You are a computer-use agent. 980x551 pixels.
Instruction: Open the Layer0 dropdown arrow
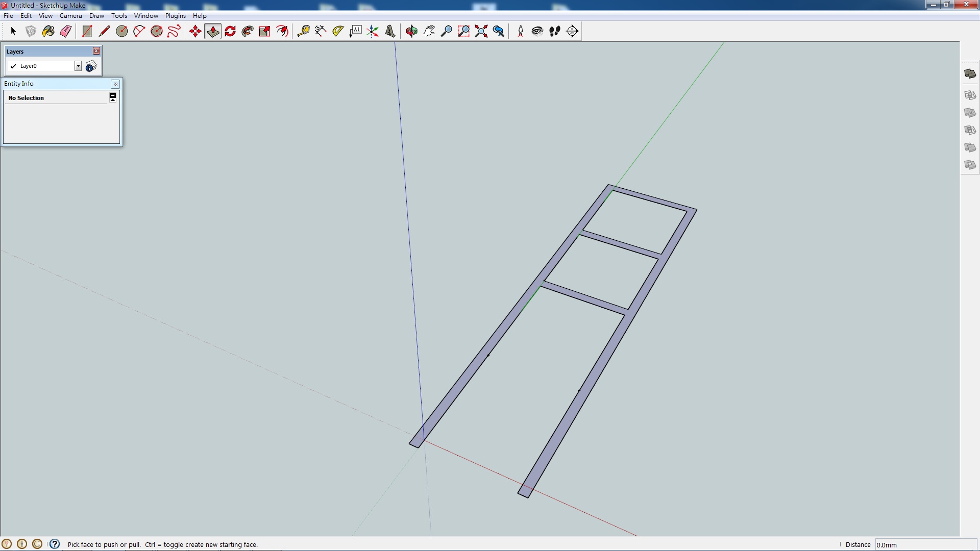point(78,66)
